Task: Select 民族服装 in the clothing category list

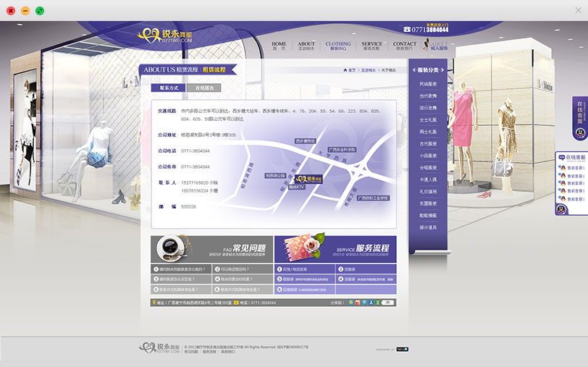Action: (428, 84)
